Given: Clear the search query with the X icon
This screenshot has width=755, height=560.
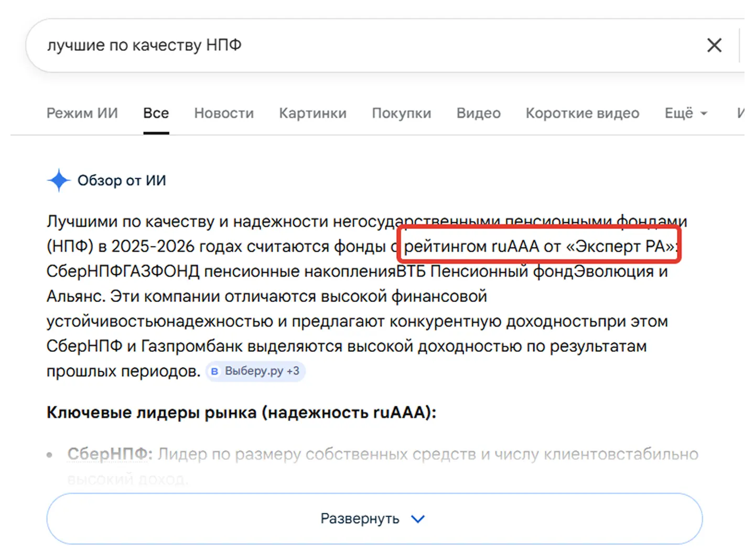Looking at the screenshot, I should click(714, 45).
